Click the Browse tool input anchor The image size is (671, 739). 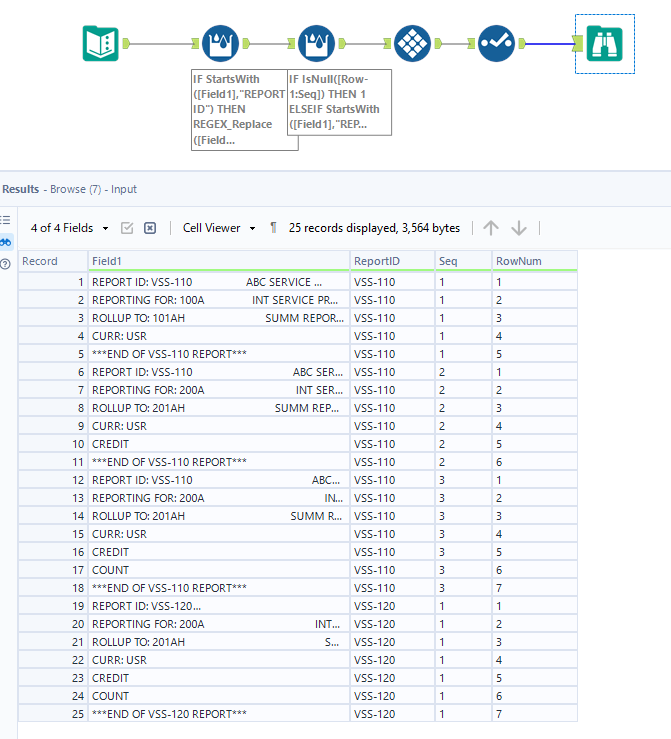(x=579, y=44)
